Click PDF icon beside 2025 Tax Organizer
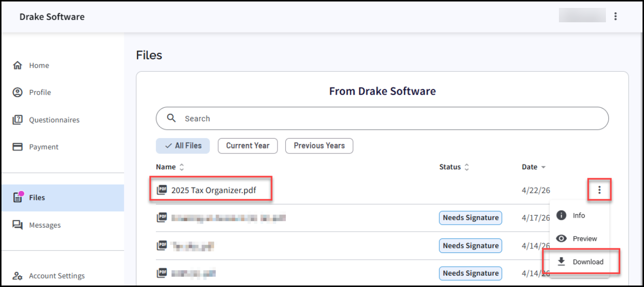 [162, 190]
